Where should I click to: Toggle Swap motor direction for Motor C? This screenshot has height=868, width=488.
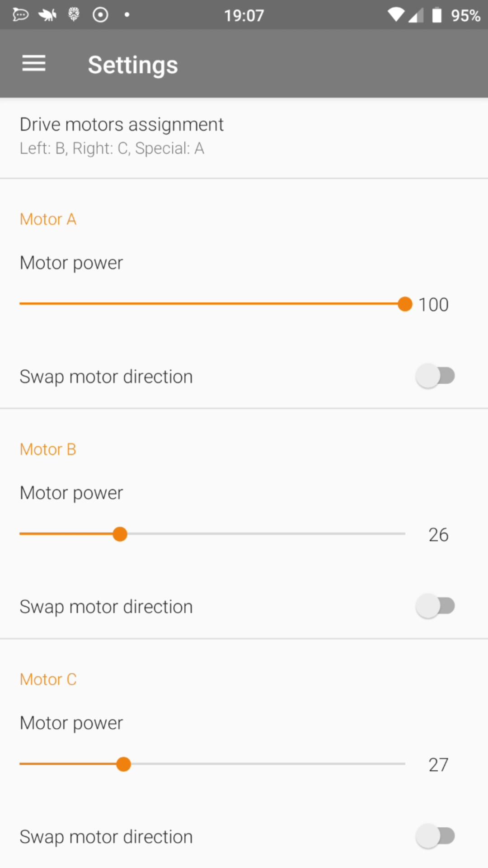[435, 836]
